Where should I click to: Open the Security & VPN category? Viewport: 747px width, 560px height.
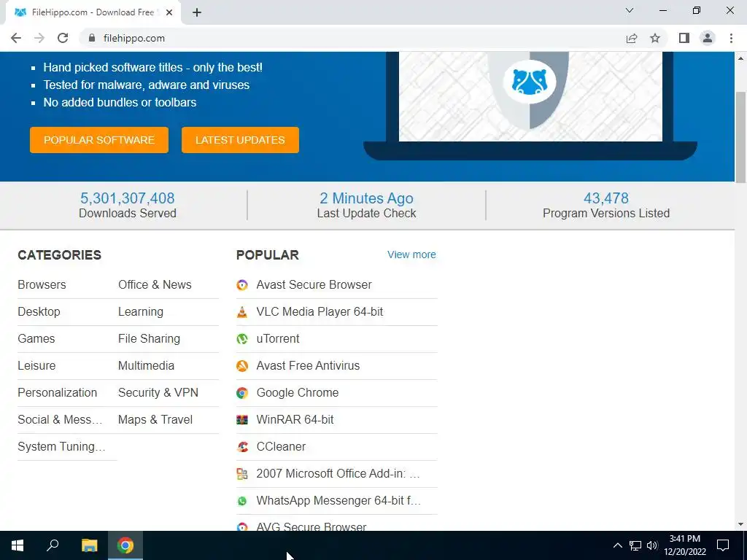click(x=158, y=393)
